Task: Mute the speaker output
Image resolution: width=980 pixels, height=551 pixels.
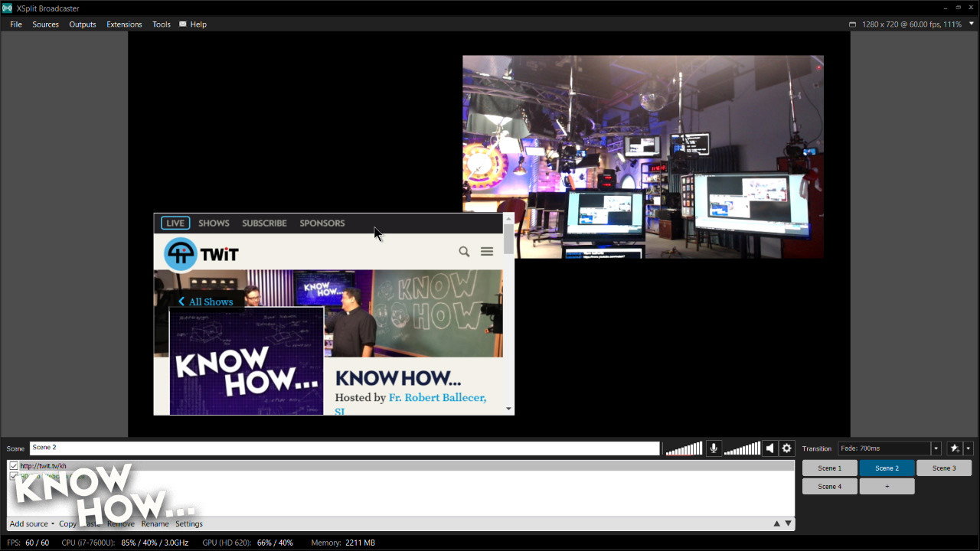Action: pyautogui.click(x=769, y=448)
